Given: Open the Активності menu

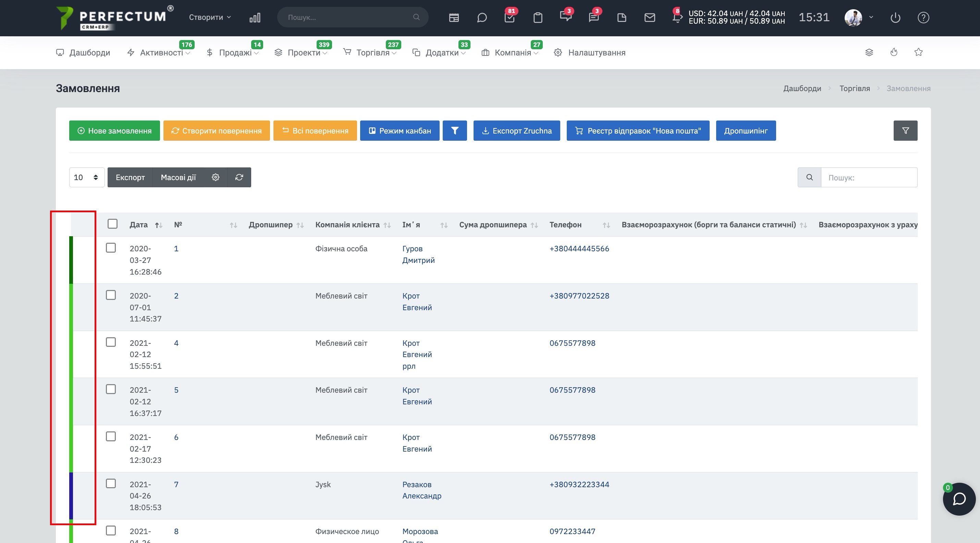Looking at the screenshot, I should tap(158, 52).
